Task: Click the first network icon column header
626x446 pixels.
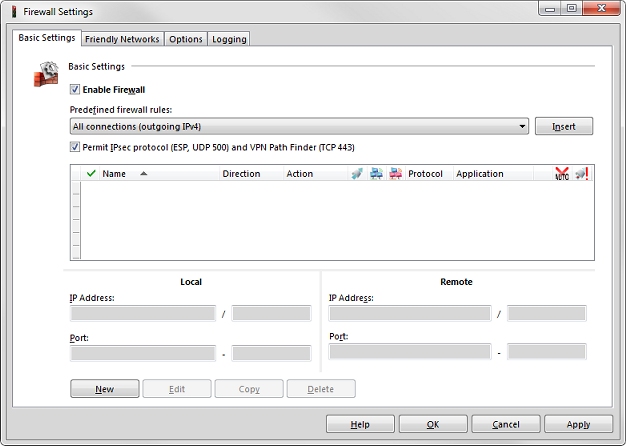Action: pyautogui.click(x=357, y=173)
